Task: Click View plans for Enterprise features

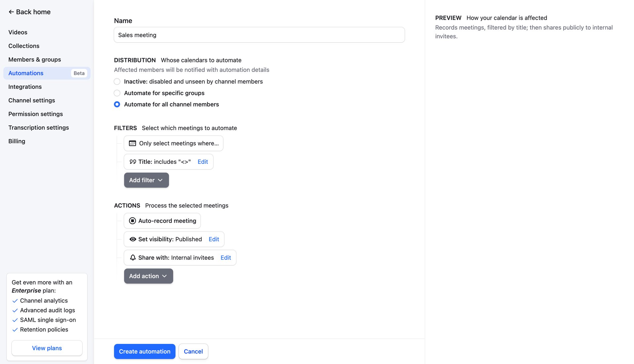Action: point(47,348)
